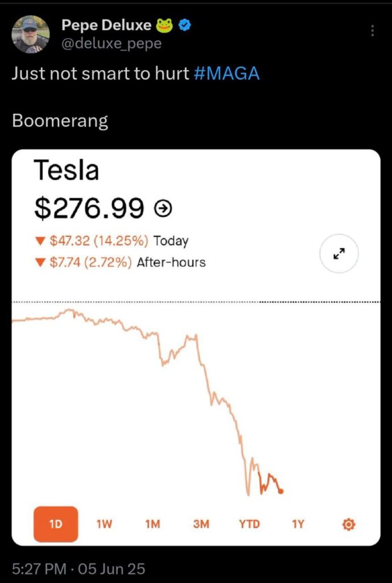The height and width of the screenshot is (583, 392).
Task: Click the tweet timestamp 5:27 PM
Action: click(39, 569)
